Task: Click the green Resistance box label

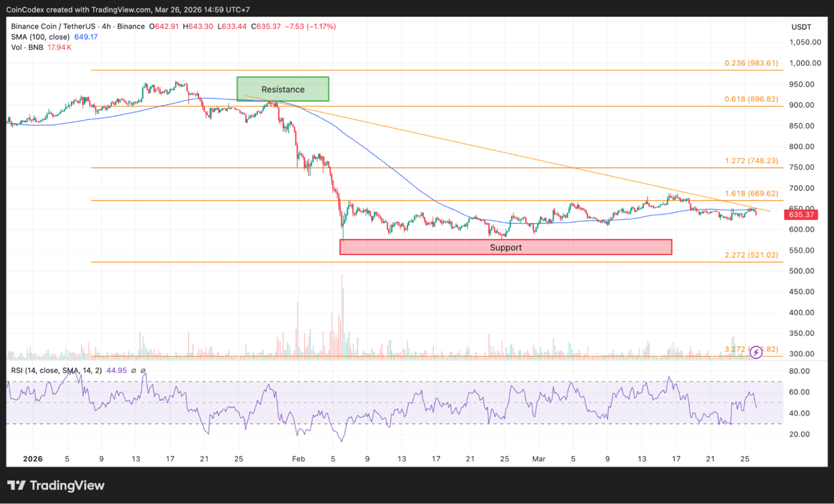Action: coord(282,89)
